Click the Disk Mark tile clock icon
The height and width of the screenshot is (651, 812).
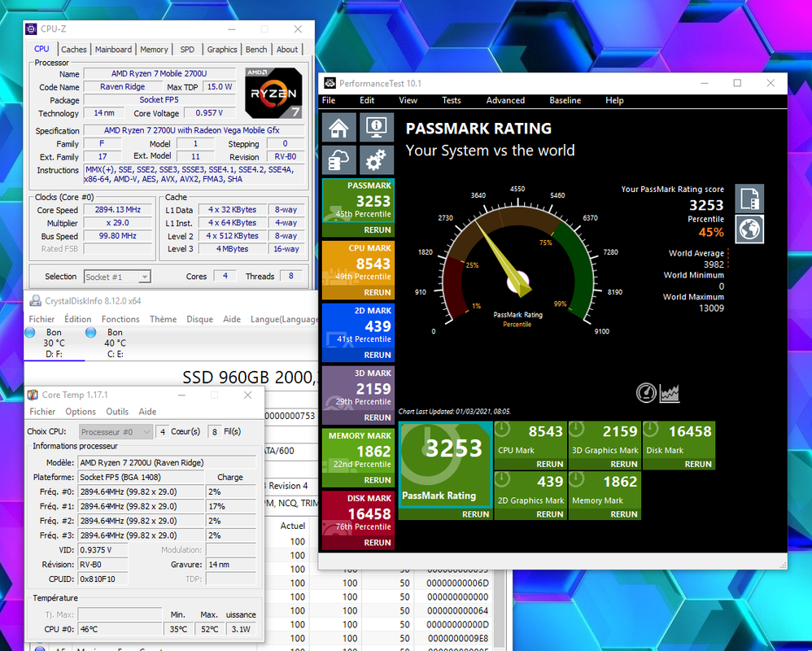click(x=651, y=430)
